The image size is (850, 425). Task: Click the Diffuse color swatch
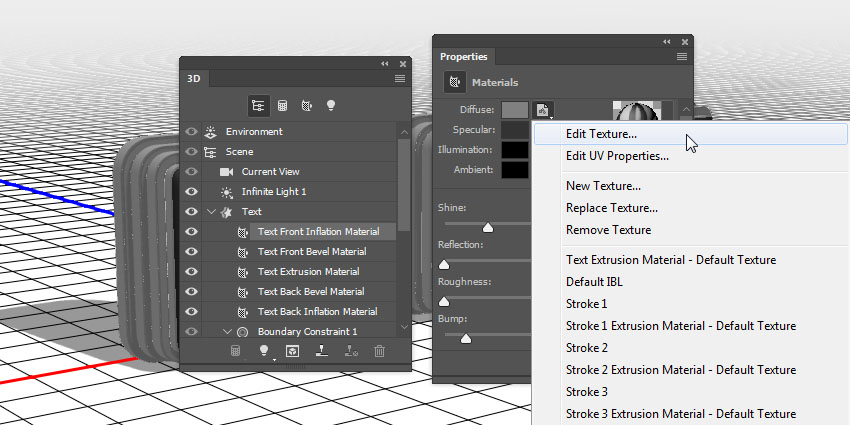coord(515,110)
